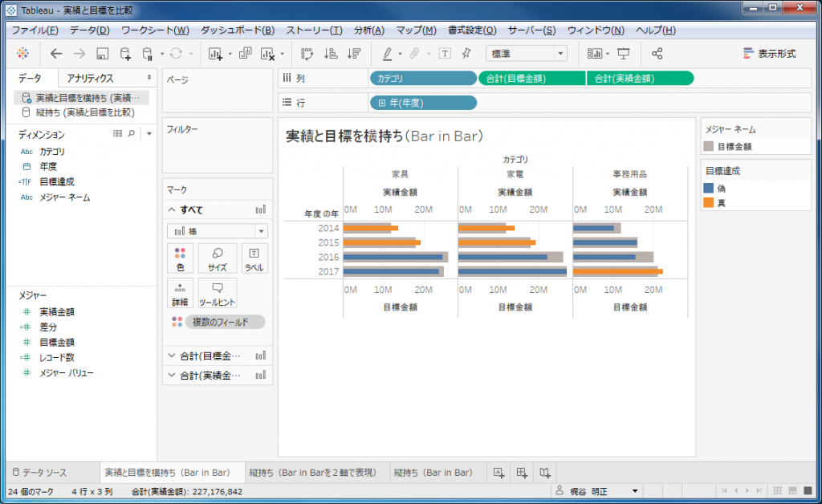Click the new dashboard icon in tab bar

(521, 472)
